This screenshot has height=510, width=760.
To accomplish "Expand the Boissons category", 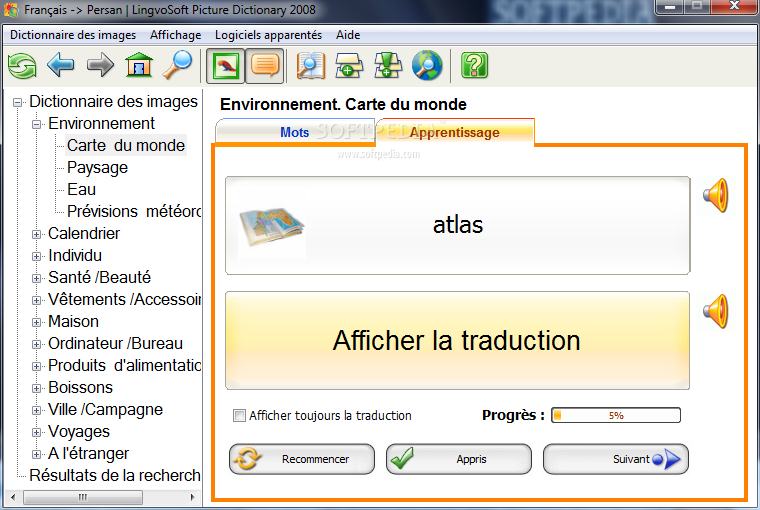I will pyautogui.click(x=37, y=388).
